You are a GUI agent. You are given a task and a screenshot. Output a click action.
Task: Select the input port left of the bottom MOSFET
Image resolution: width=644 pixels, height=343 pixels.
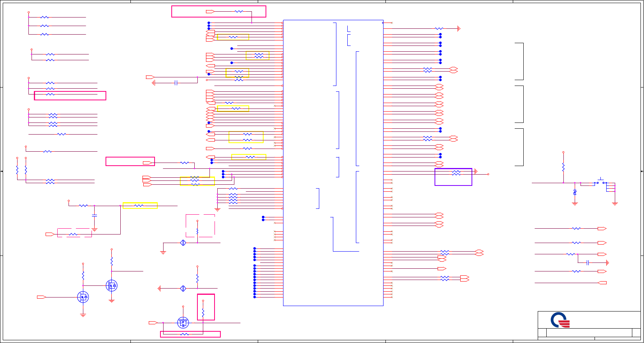coord(153,323)
